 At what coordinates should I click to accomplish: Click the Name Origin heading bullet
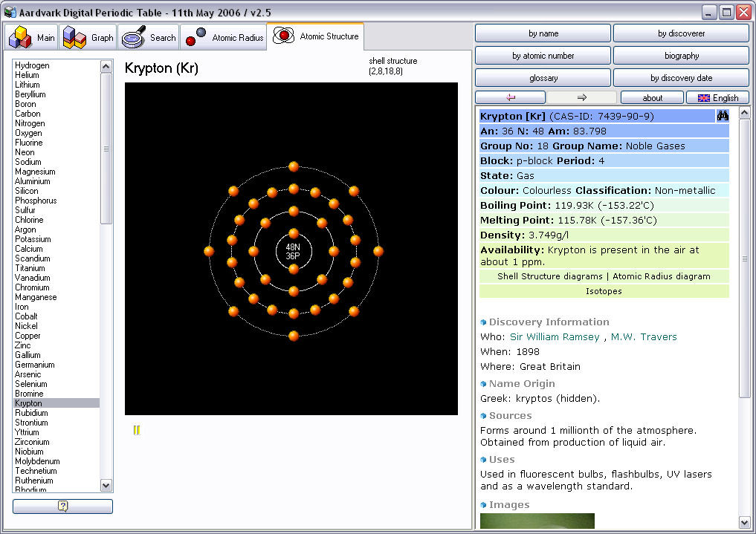483,384
